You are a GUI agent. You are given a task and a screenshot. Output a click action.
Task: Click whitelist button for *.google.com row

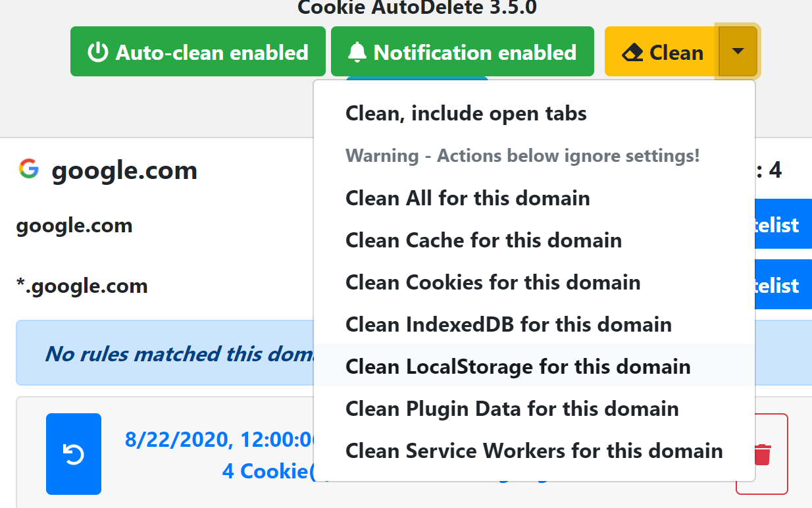point(783,286)
